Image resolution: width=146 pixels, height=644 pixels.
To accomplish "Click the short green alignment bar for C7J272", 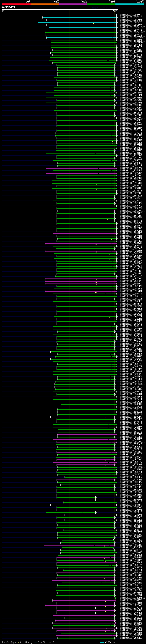I will pos(76,608).
